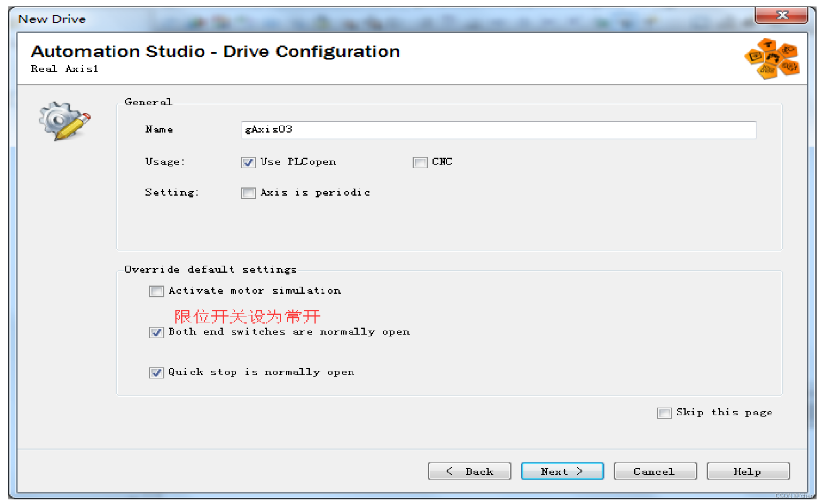
Task: Click the 'General' group title
Action: [148, 102]
